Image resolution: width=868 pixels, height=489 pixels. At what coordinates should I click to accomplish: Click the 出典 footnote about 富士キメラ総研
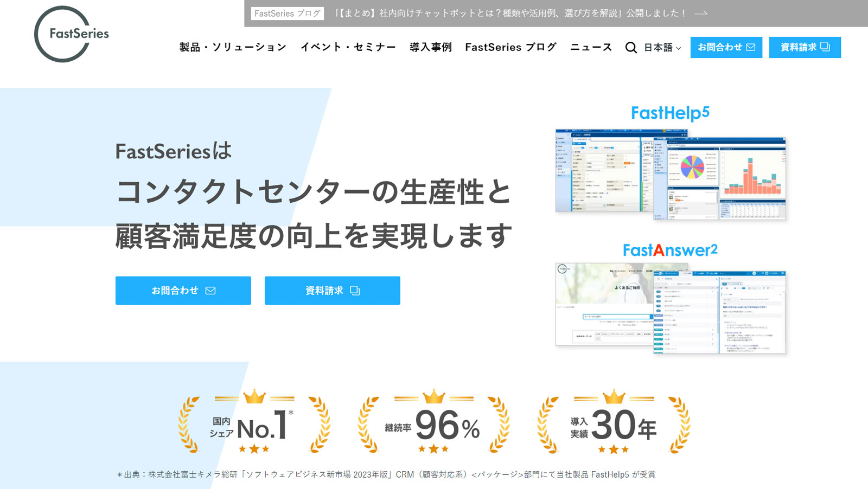coord(386,474)
